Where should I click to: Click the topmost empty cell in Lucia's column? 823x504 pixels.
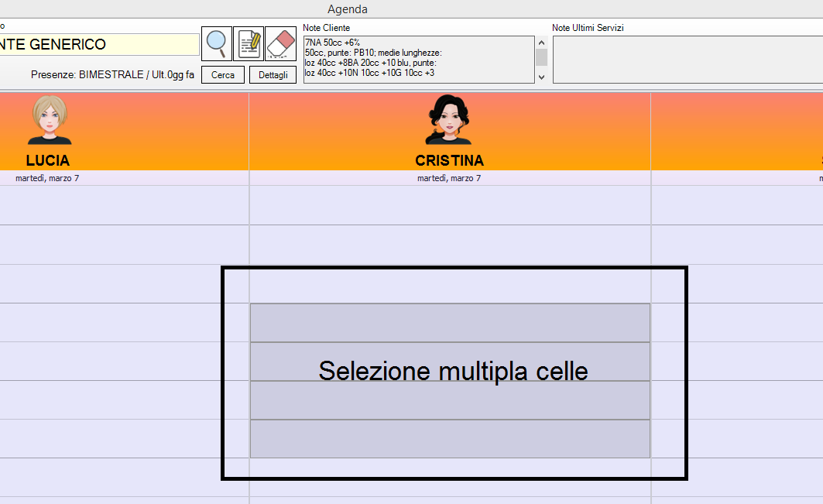pyautogui.click(x=124, y=205)
